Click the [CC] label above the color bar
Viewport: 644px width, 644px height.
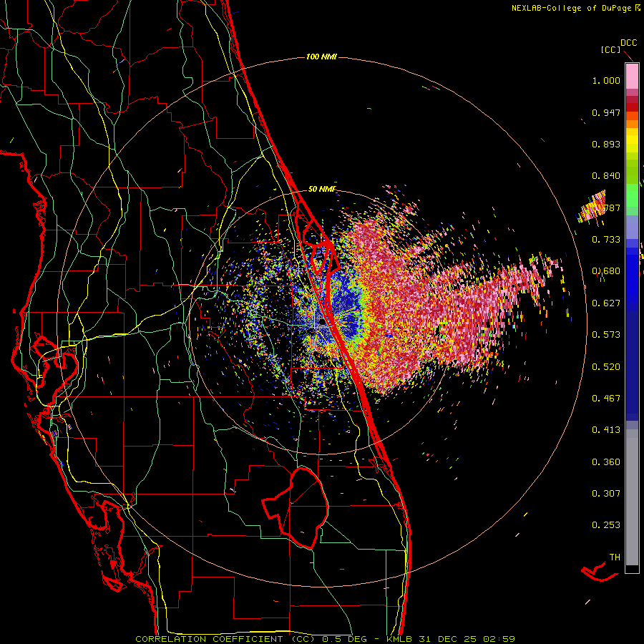click(610, 49)
